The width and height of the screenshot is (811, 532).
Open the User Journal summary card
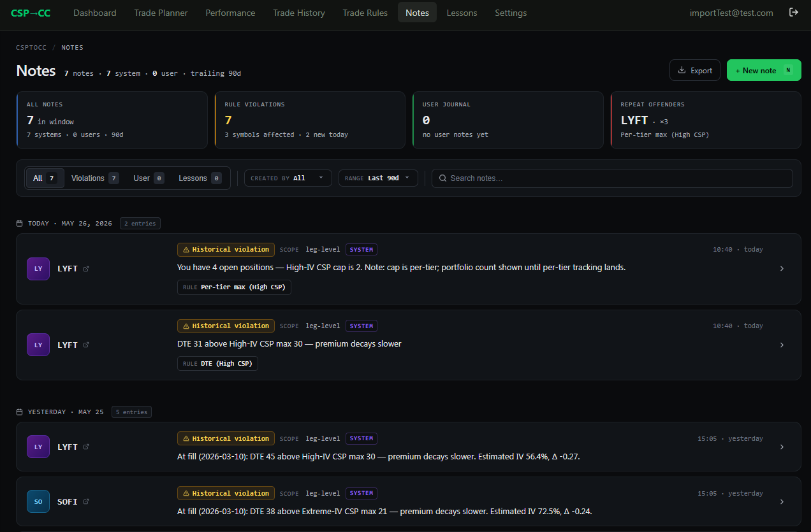coord(508,120)
